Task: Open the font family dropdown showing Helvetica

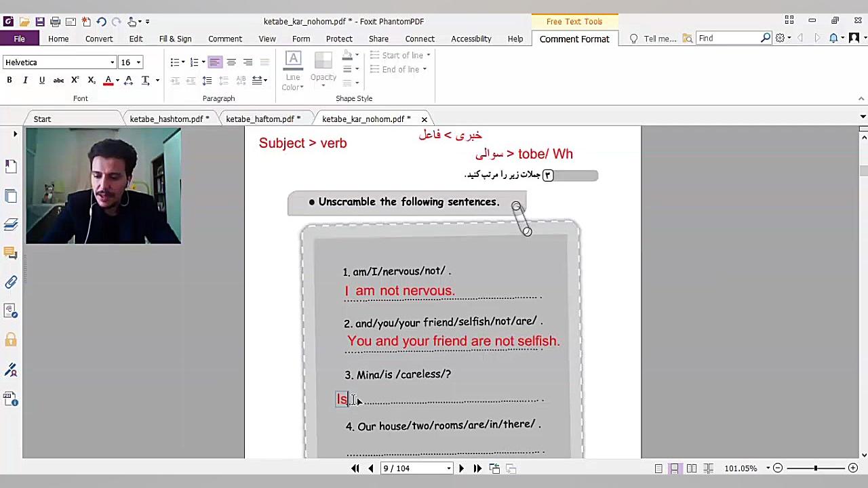Action: [113, 62]
